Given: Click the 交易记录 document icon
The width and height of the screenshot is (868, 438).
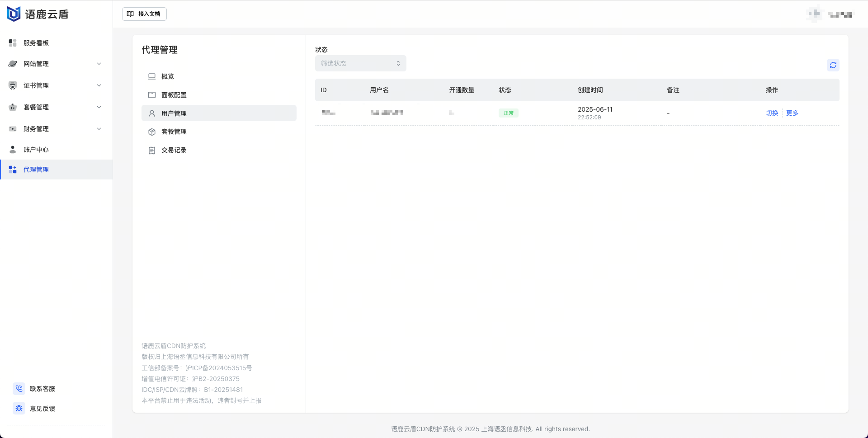Looking at the screenshot, I should [x=152, y=150].
